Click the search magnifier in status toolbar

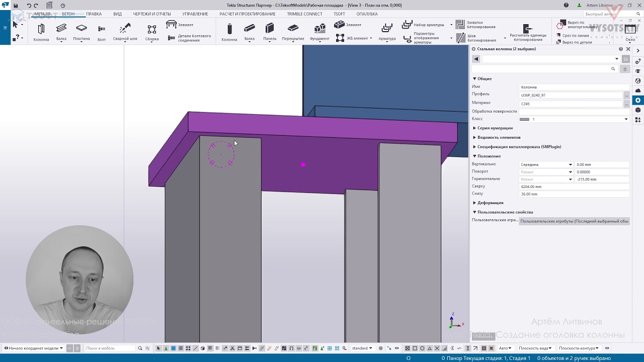tap(139, 348)
